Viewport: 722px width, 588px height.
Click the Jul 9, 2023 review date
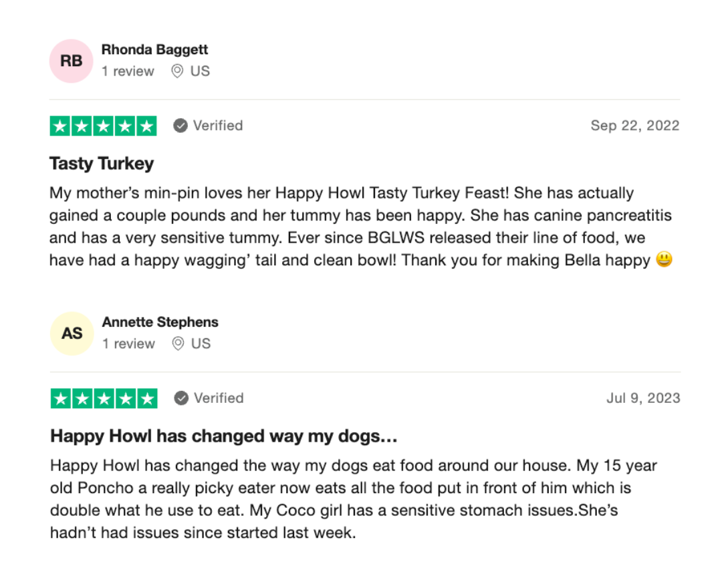(643, 398)
